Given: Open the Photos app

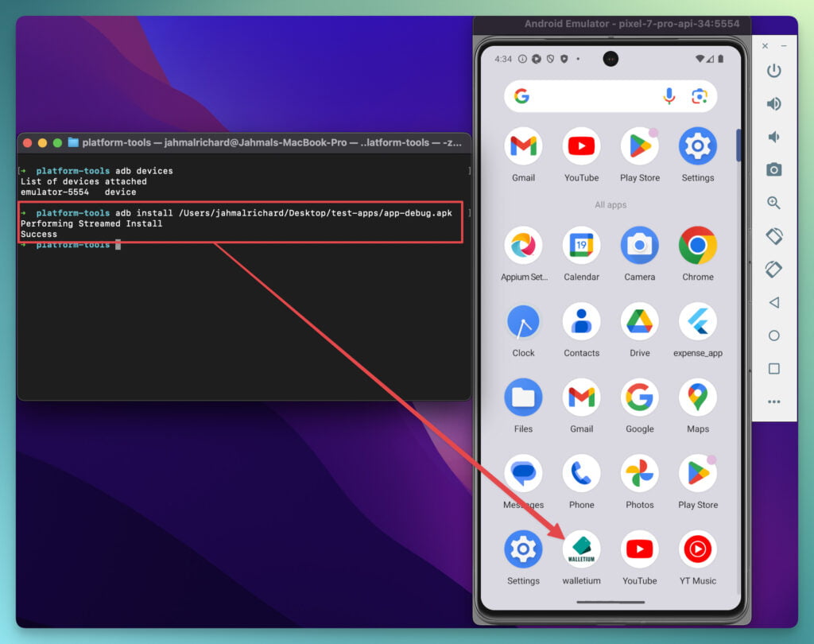Looking at the screenshot, I should (640, 474).
